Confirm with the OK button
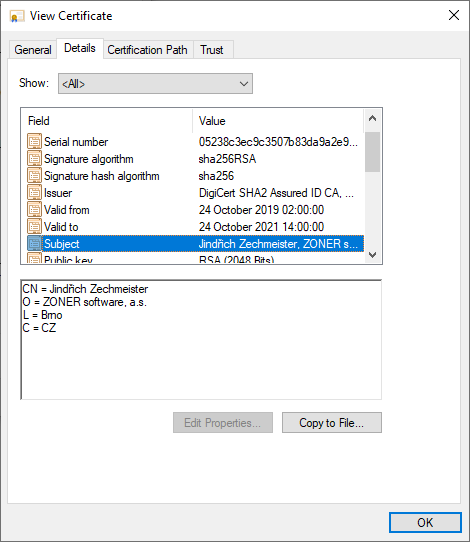This screenshot has height=542, width=470. [x=425, y=522]
